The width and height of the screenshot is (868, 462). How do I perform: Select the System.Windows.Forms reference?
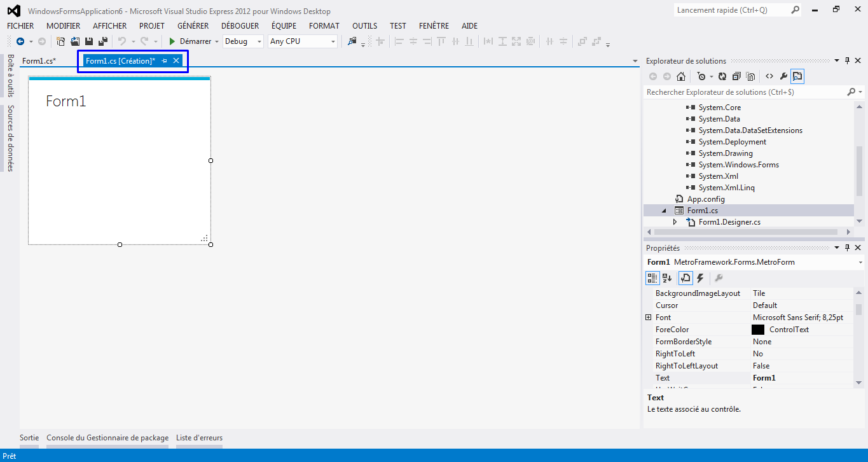[x=739, y=165]
